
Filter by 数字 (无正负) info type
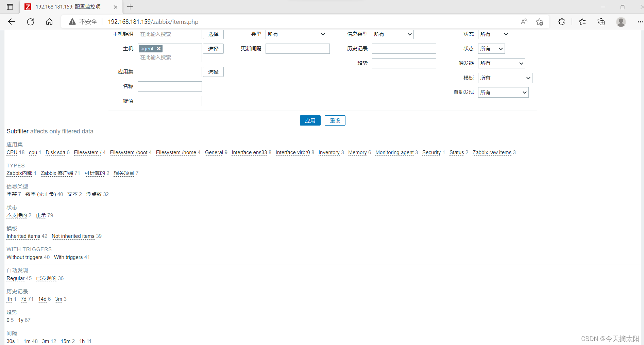pyautogui.click(x=40, y=194)
